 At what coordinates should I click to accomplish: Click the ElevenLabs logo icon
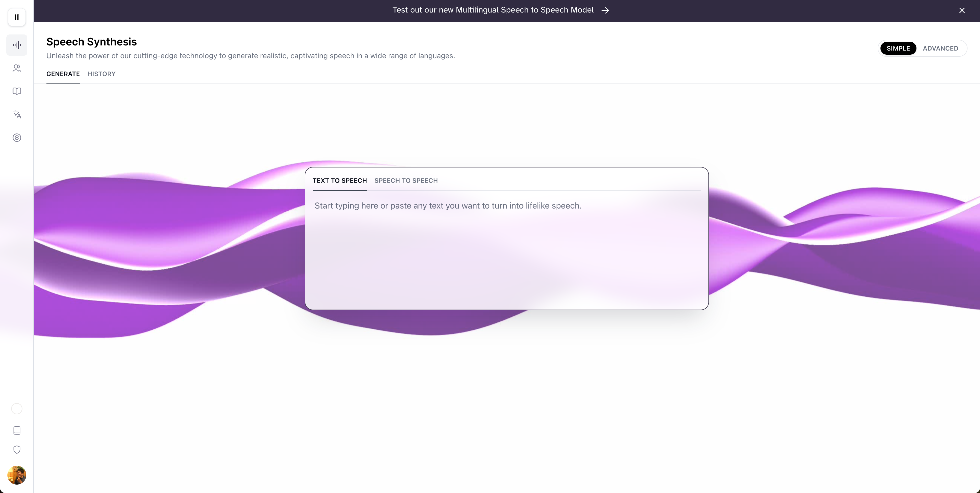pos(17,18)
